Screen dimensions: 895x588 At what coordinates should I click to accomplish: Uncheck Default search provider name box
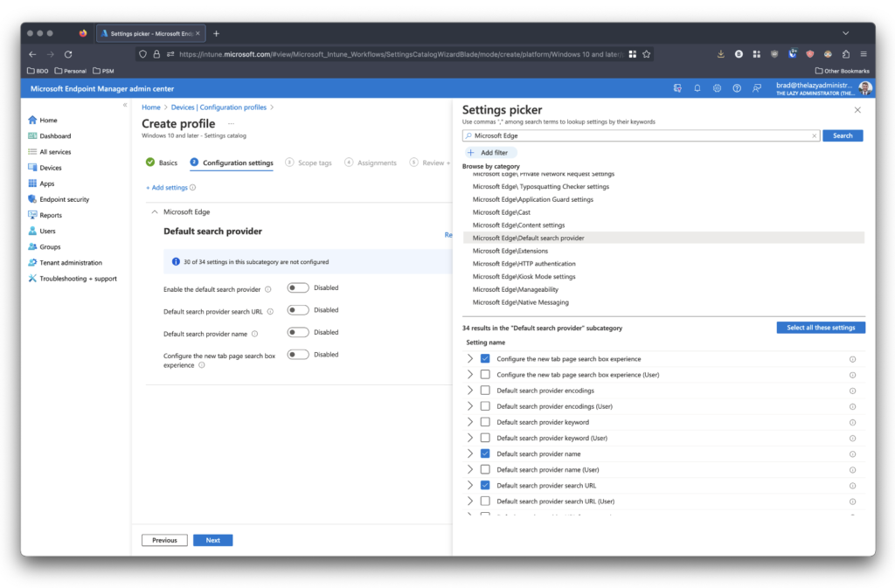point(485,454)
